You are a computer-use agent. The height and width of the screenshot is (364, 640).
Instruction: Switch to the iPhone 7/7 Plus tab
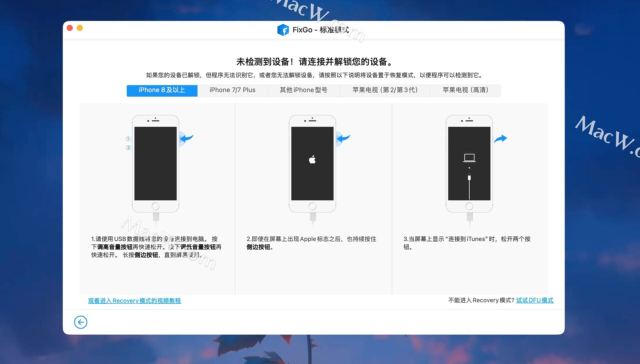click(x=232, y=90)
